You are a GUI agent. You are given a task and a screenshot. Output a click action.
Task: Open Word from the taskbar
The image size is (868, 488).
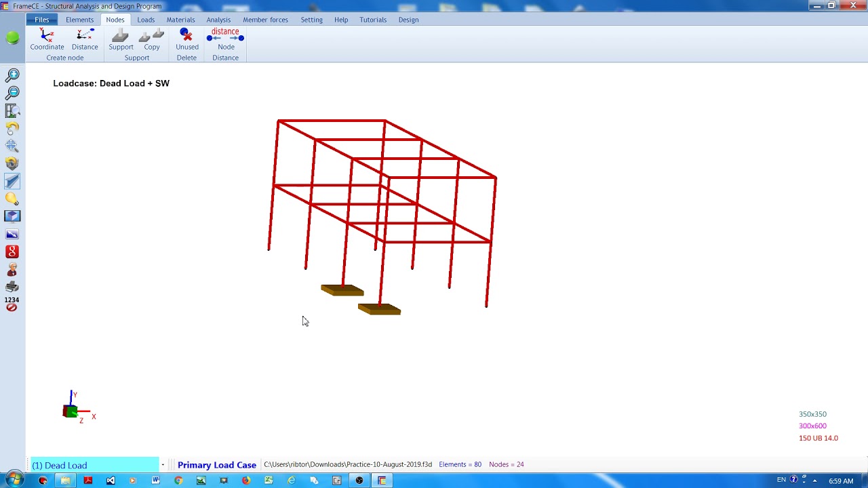pos(155,481)
